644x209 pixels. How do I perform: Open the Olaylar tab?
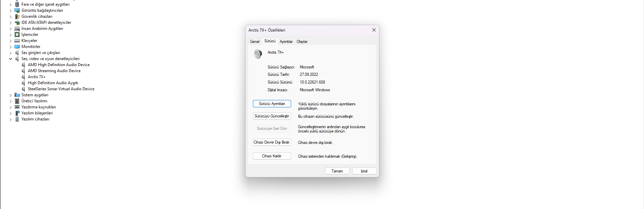(x=302, y=42)
